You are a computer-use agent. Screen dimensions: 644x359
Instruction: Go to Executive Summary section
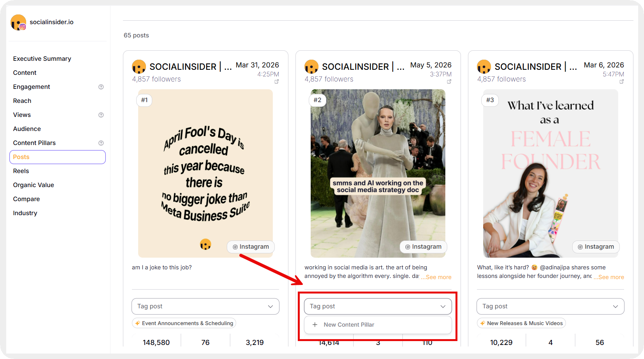(x=42, y=59)
